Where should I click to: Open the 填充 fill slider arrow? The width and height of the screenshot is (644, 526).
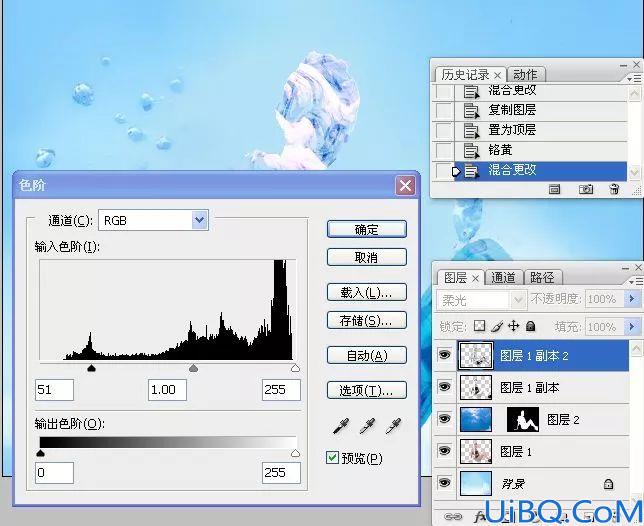tap(632, 327)
